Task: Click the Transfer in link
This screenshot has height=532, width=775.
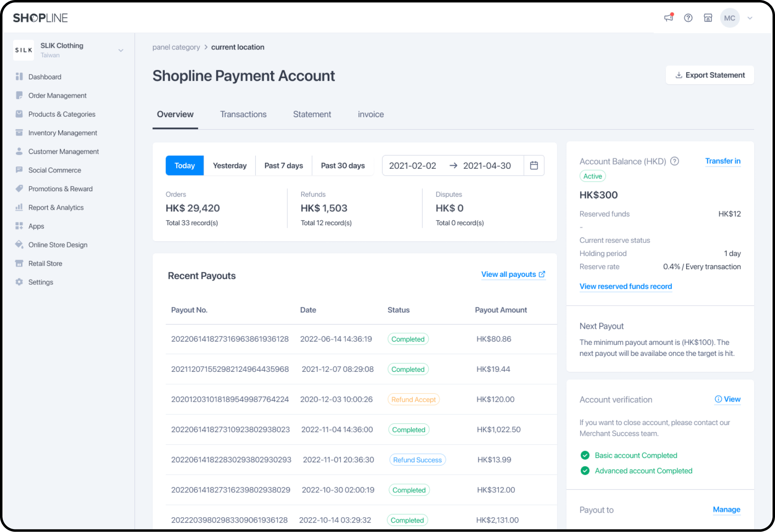Action: point(723,161)
